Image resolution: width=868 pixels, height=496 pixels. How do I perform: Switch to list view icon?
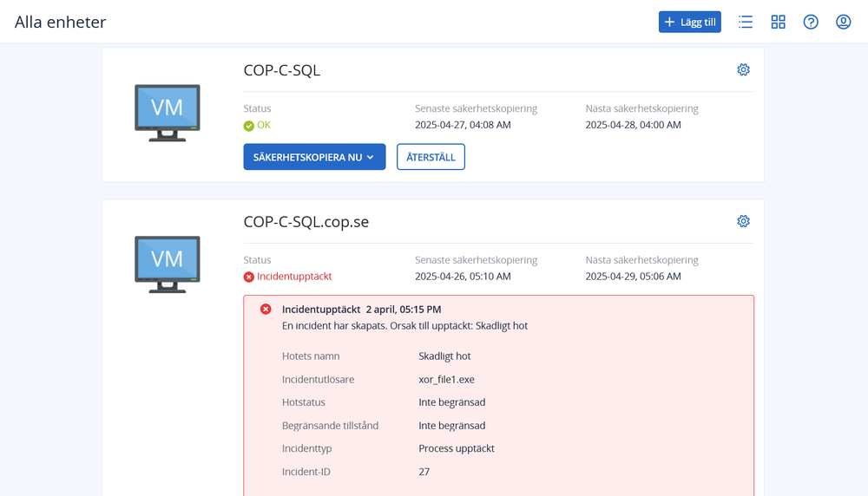point(746,23)
